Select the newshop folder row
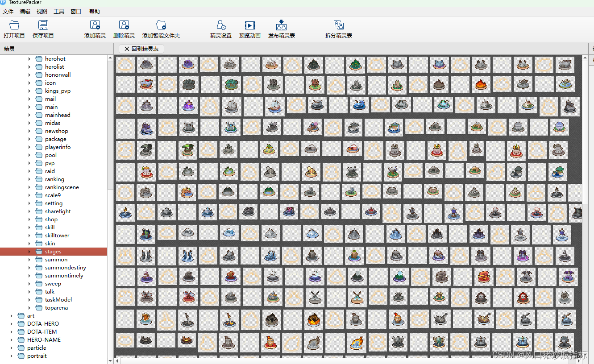 click(x=54, y=131)
